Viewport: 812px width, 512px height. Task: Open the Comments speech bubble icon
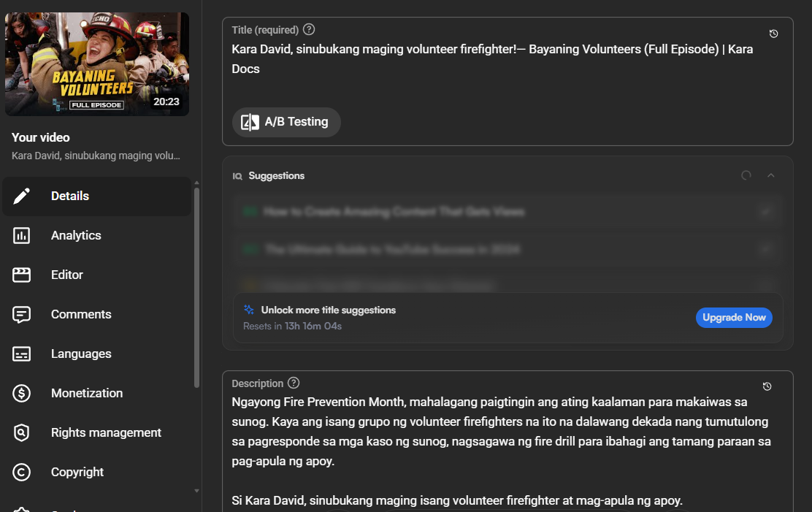21,315
